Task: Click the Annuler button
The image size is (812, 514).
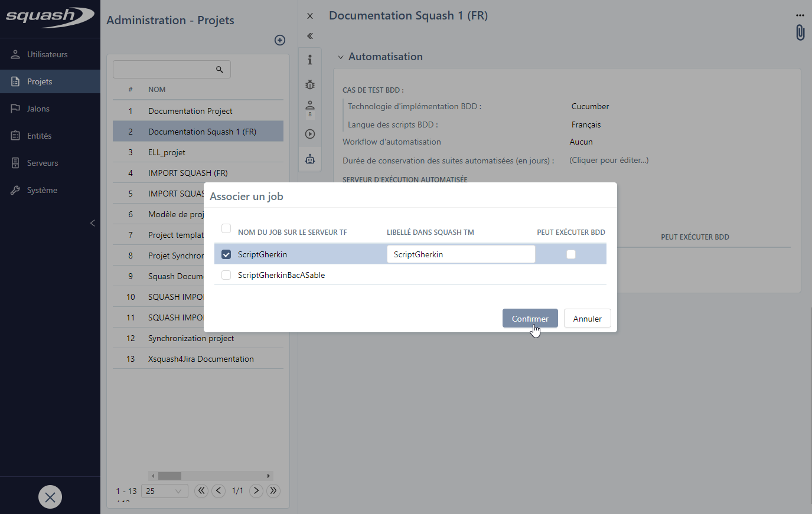Action: [x=587, y=319]
